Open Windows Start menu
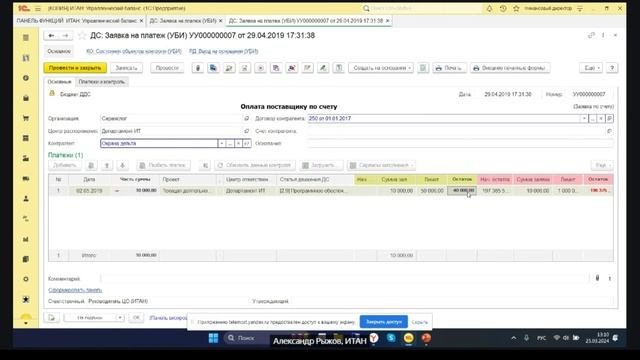This screenshot has width=640, height=360. coord(213,338)
